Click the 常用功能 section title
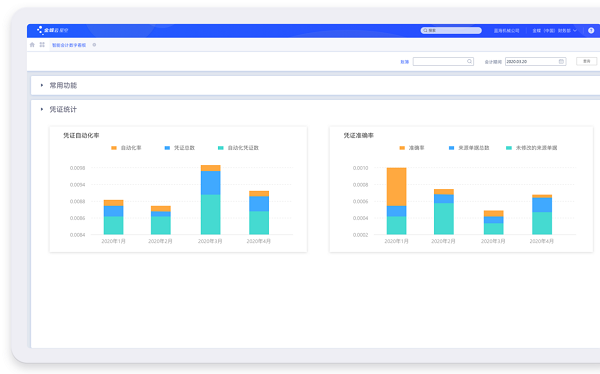Screen dimensions: 600x374 [x=63, y=85]
